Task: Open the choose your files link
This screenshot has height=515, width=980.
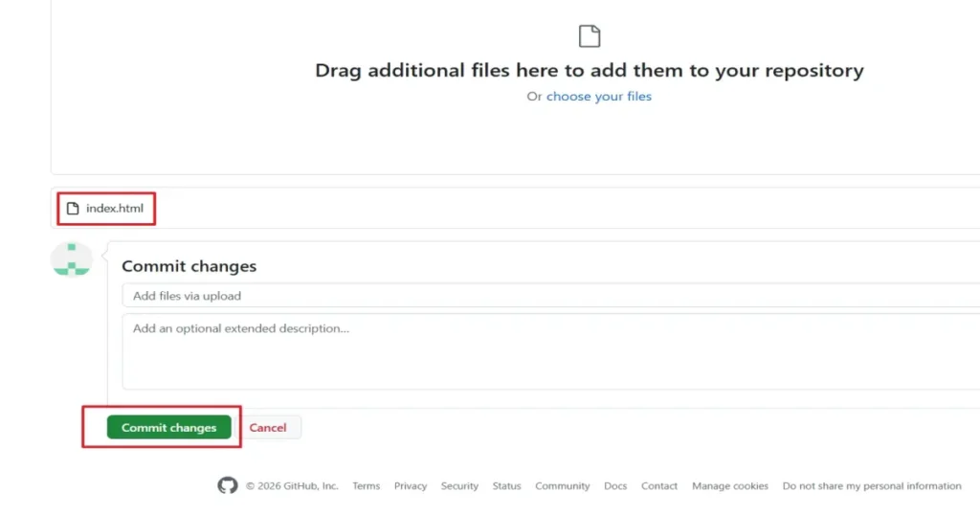Action: click(x=599, y=97)
